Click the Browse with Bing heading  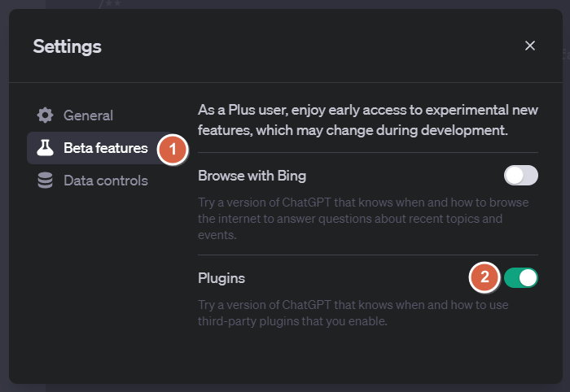click(x=252, y=176)
